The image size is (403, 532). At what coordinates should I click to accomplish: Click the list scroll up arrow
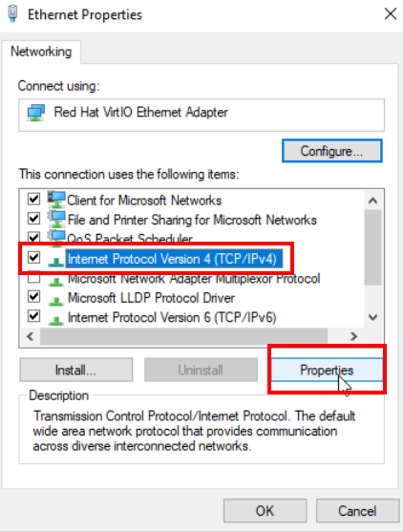point(372,201)
